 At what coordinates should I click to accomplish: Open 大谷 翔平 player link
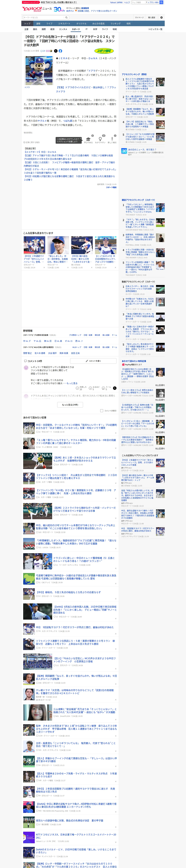click(52, 353)
